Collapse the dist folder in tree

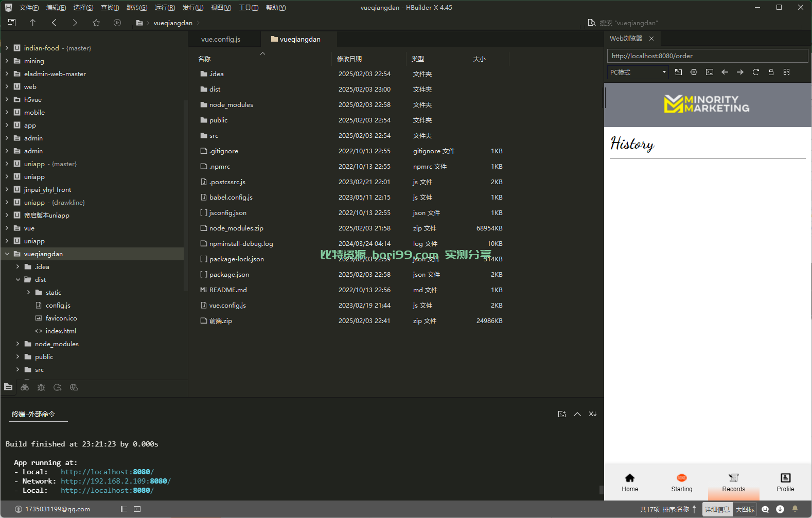tap(18, 279)
